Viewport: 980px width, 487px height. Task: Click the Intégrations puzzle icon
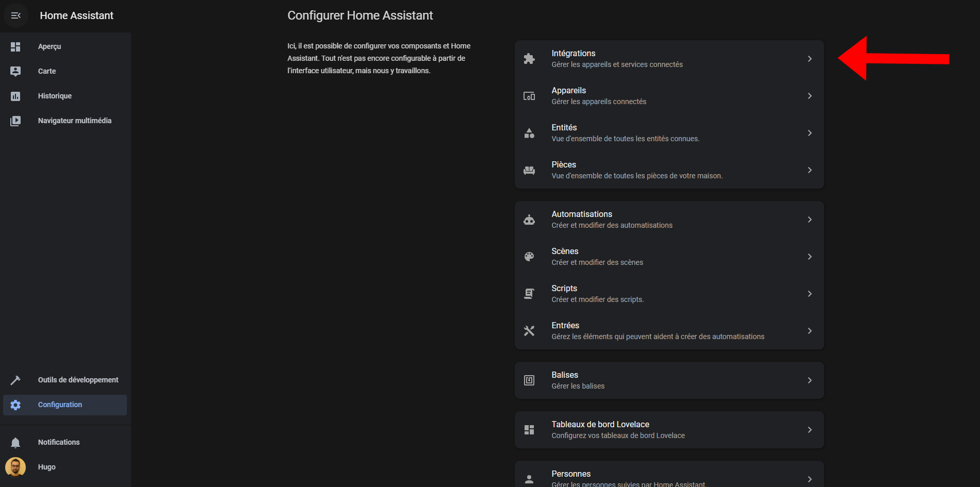click(x=529, y=59)
